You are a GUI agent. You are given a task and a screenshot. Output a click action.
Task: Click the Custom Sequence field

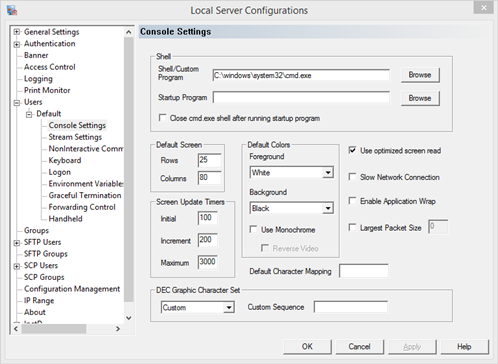tap(351, 307)
